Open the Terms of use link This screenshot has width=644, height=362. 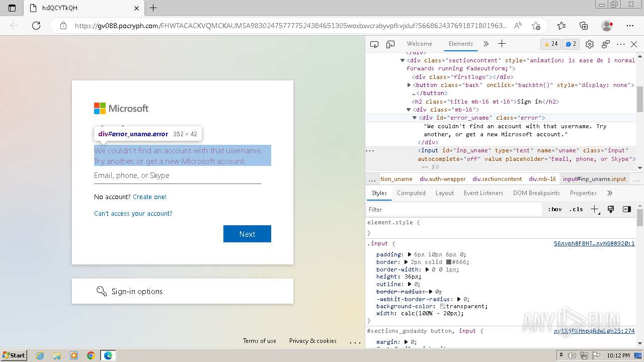coord(259,341)
